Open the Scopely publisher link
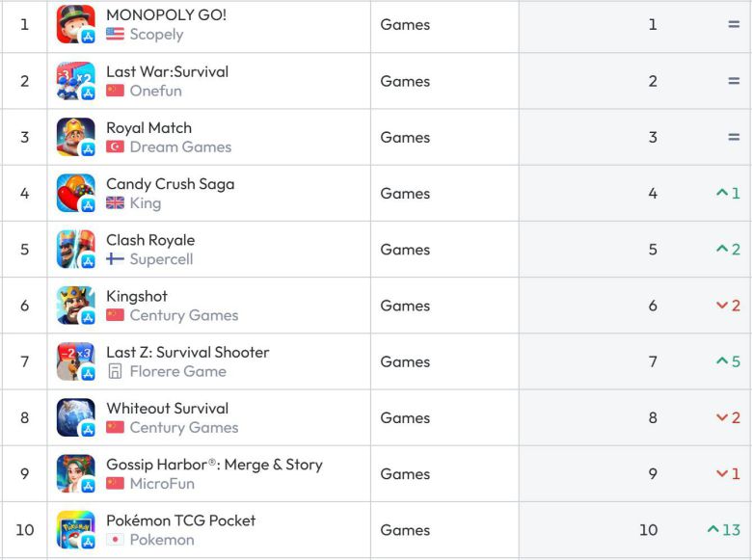The height and width of the screenshot is (560, 752). (x=156, y=35)
